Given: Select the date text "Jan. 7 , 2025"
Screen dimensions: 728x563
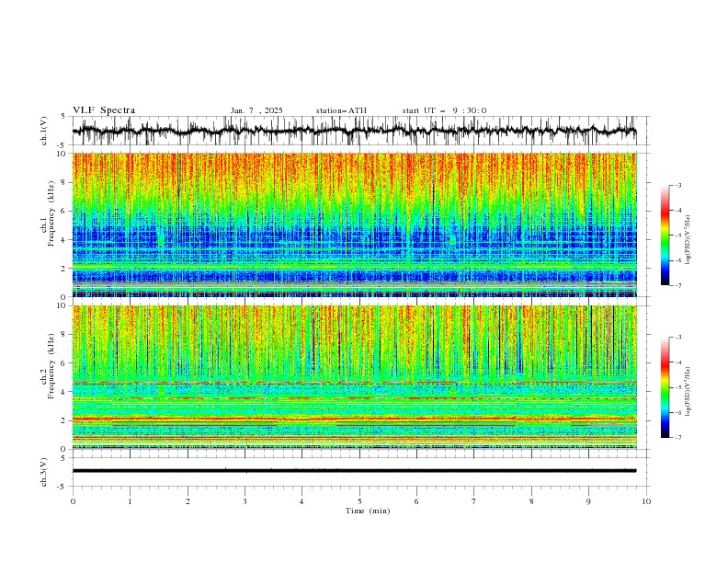Looking at the screenshot, I should [x=256, y=110].
